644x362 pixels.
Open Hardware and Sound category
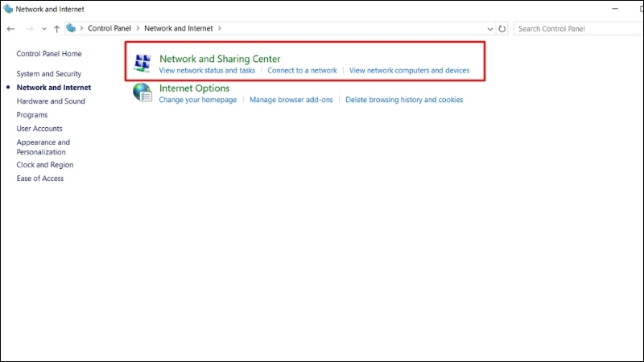[x=51, y=101]
